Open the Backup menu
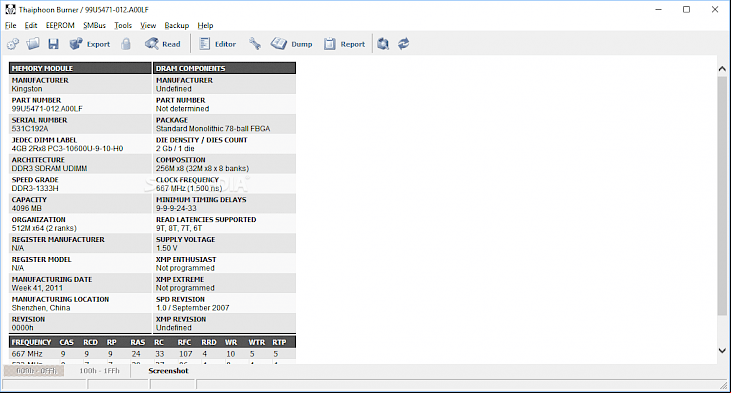 (x=177, y=26)
